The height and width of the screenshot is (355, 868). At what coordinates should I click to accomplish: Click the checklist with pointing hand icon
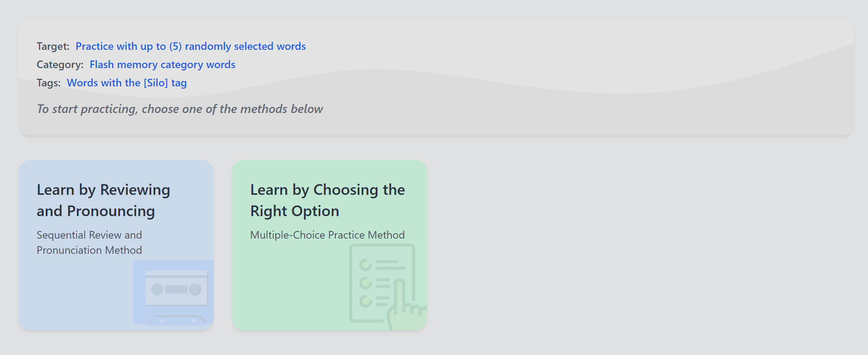(x=382, y=283)
